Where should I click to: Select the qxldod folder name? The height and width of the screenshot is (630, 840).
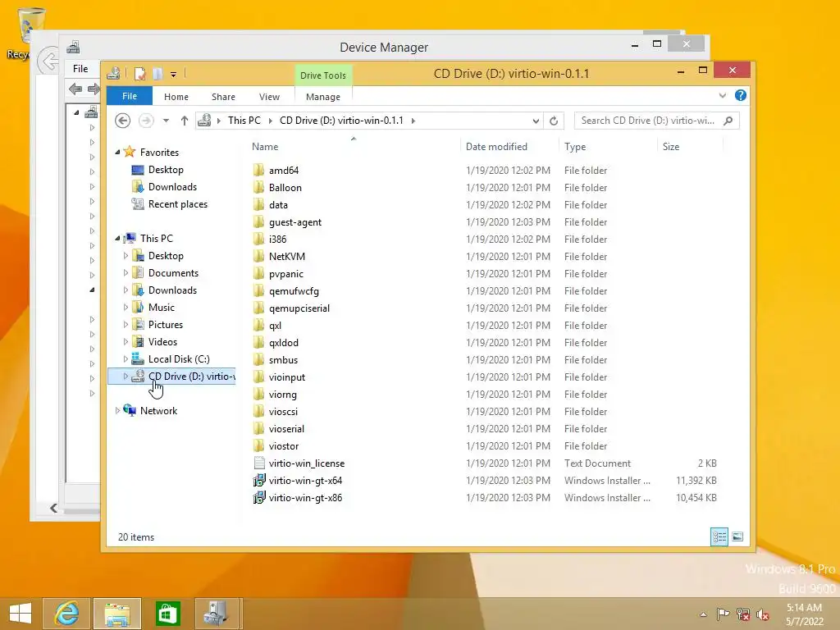[x=284, y=343]
